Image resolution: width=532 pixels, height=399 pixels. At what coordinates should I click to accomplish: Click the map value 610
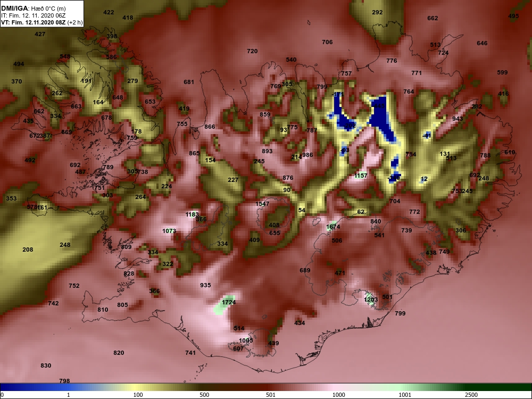coord(510,152)
